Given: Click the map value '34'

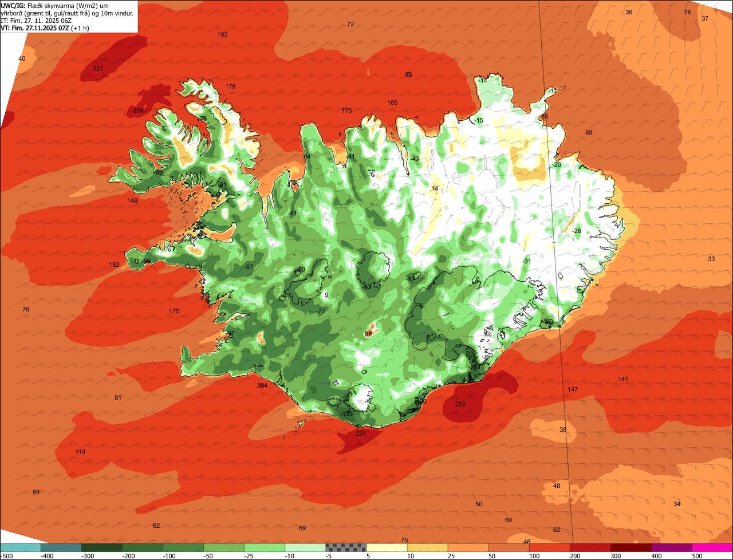Looking at the screenshot, I should coord(677,504).
